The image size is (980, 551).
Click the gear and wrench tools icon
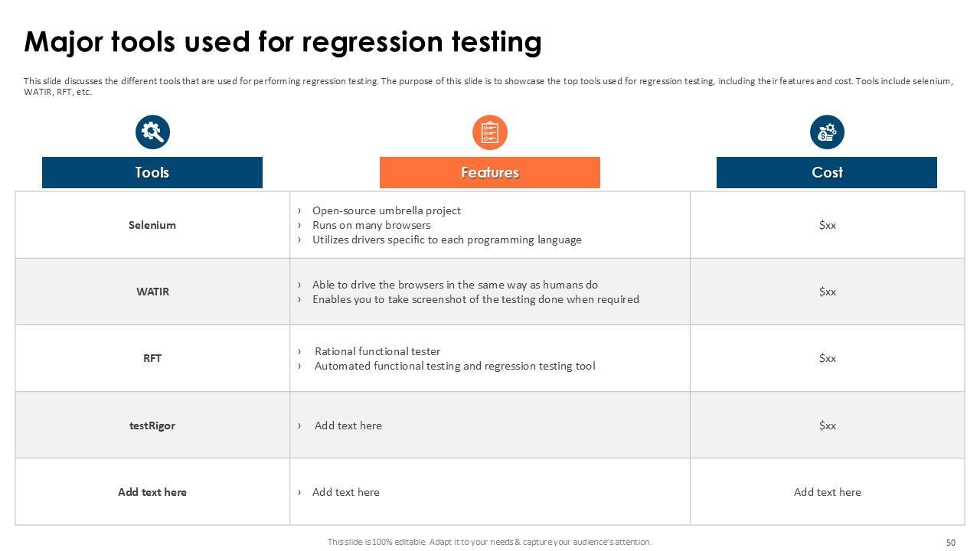152,132
